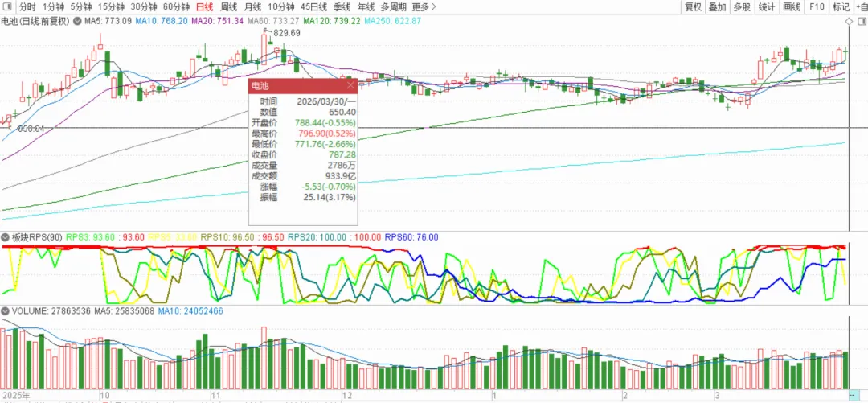Select the 月线 monthly period tab
Image resolution: width=868 pixels, height=403 pixels.
click(253, 7)
